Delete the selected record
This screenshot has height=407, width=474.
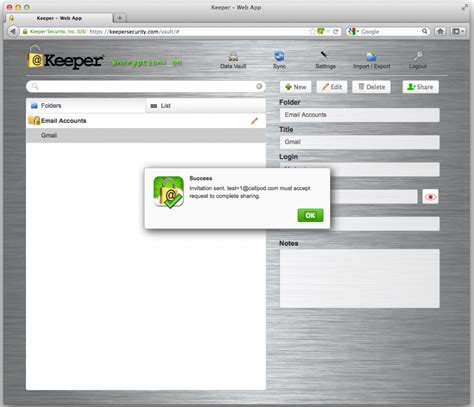click(371, 87)
